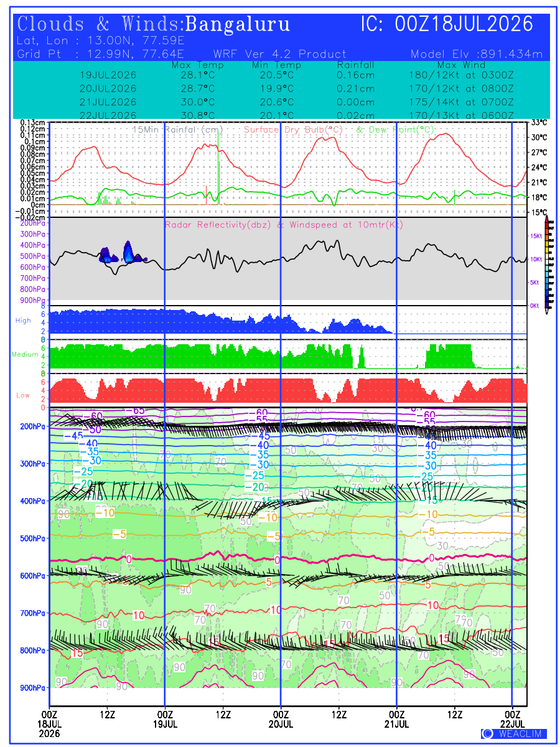Click the IC: 00Z18JUL2026 header text
The width and height of the screenshot is (560, 747).
447,24
